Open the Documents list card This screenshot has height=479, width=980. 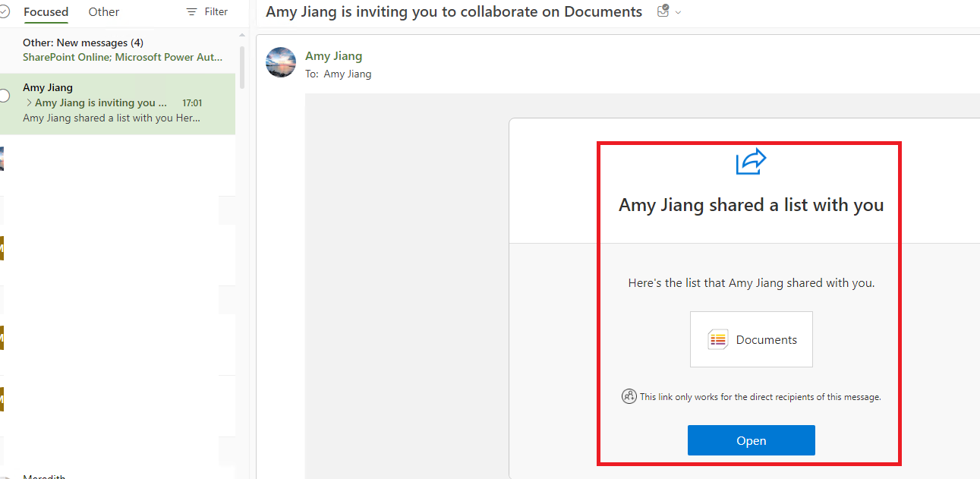[x=752, y=339]
